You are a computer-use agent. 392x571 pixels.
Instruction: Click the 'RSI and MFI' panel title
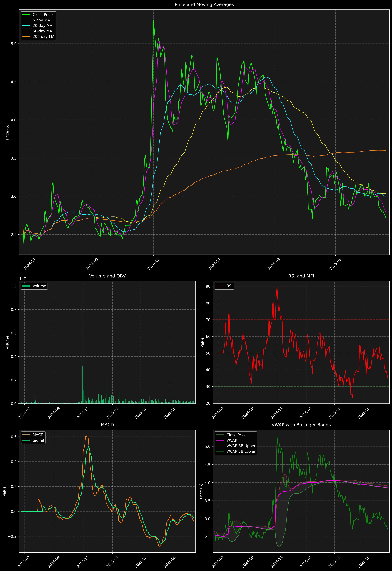tap(301, 276)
